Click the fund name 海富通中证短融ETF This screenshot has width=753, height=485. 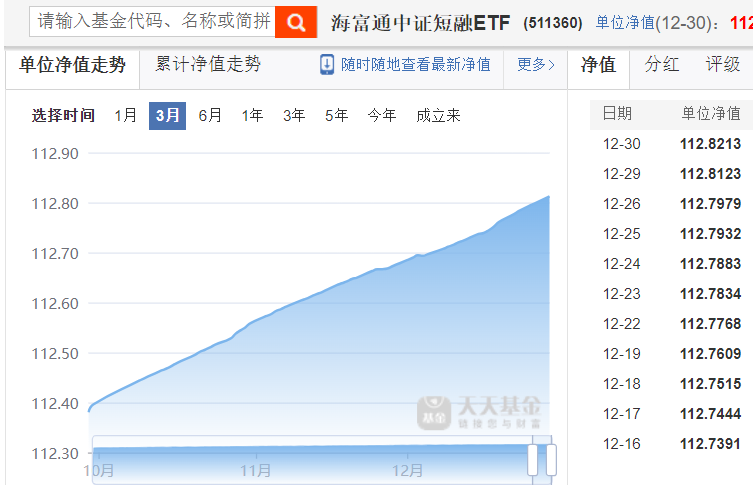pyautogui.click(x=421, y=23)
